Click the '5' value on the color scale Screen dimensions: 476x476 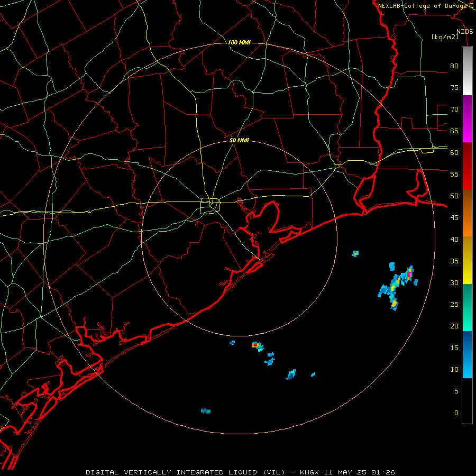(456, 391)
